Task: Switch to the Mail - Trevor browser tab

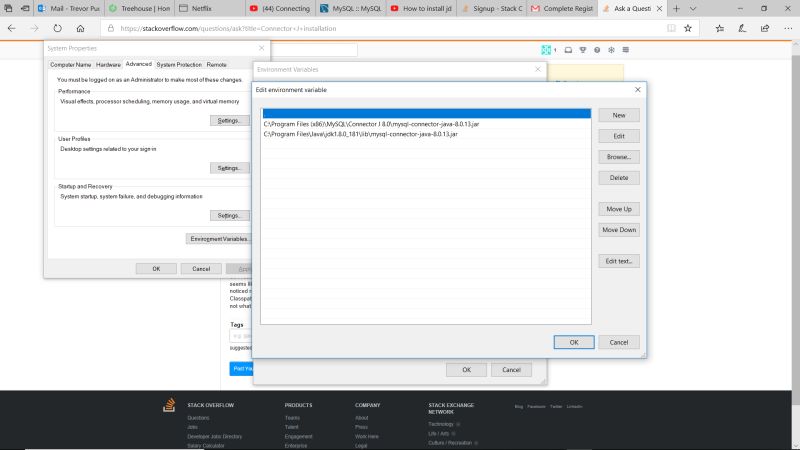Action: pyautogui.click(x=69, y=9)
